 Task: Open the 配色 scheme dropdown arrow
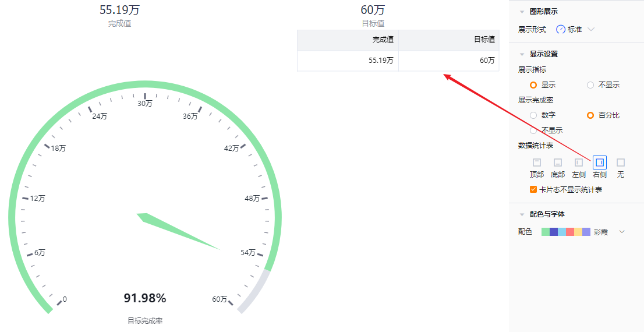click(622, 232)
